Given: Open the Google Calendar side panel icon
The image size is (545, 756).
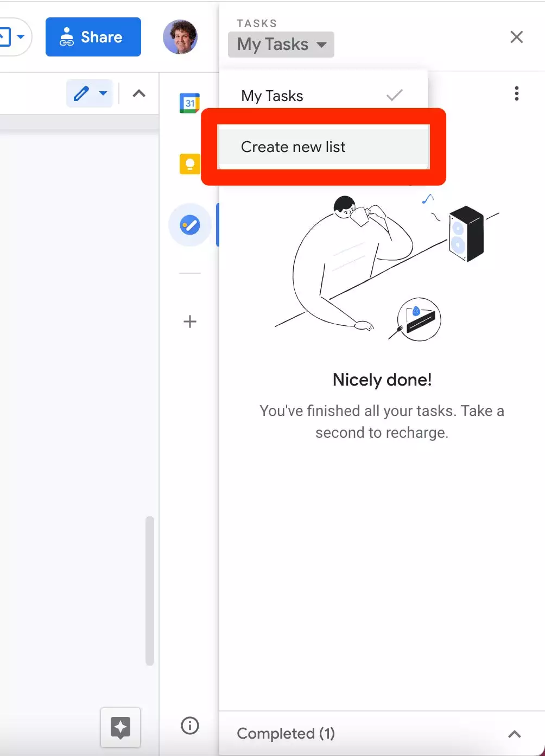Looking at the screenshot, I should click(x=189, y=103).
